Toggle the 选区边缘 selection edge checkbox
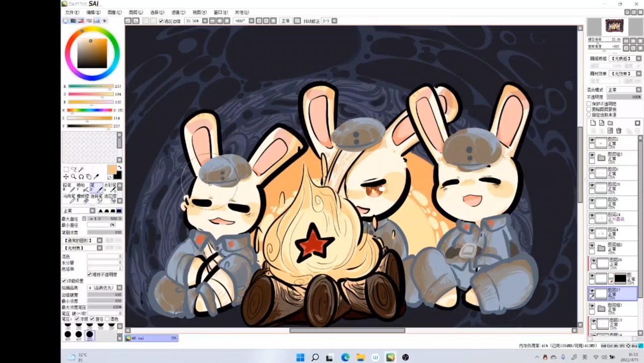Viewport: 644px width, 363px height. pos(161,21)
